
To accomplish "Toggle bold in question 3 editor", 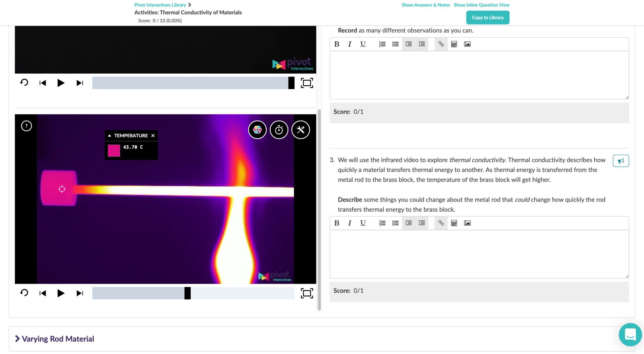I will [x=337, y=223].
